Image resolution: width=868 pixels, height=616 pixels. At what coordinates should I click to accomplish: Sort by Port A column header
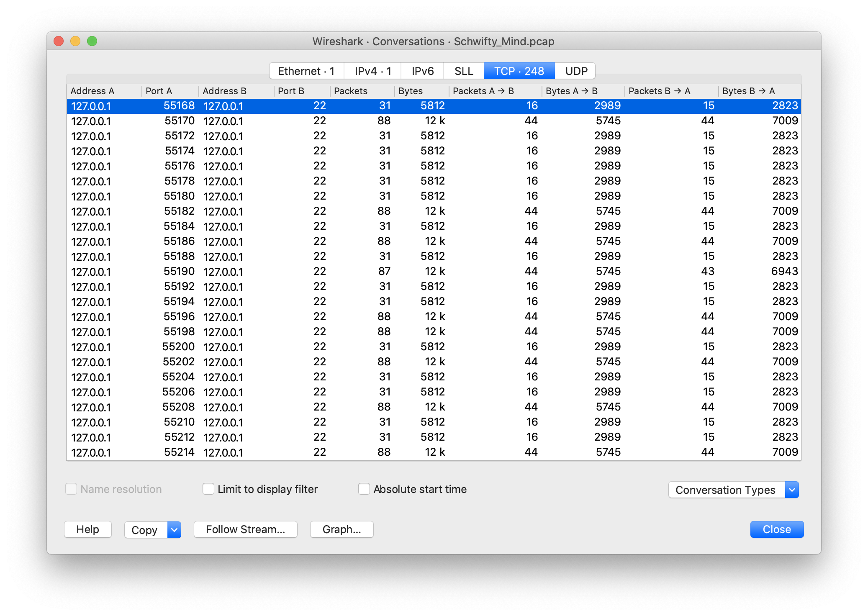pyautogui.click(x=170, y=91)
